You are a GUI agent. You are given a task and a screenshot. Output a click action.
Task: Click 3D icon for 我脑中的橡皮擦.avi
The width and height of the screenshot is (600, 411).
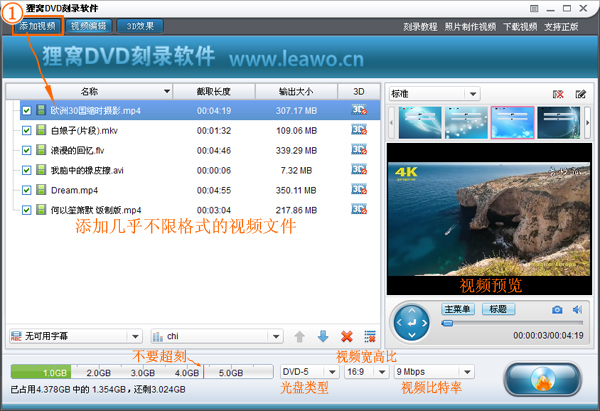359,170
